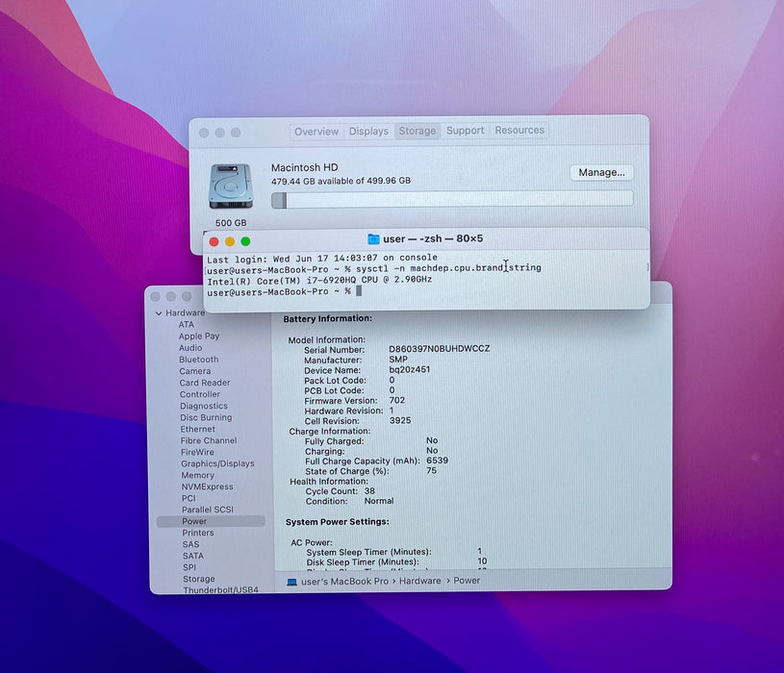Select PCI in the sidebar
The height and width of the screenshot is (673, 784).
[189, 498]
